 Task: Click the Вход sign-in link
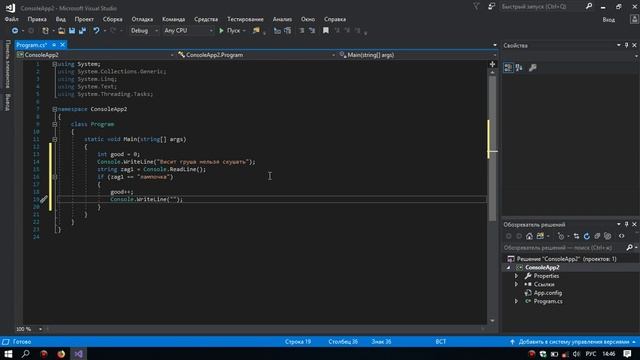609,20
